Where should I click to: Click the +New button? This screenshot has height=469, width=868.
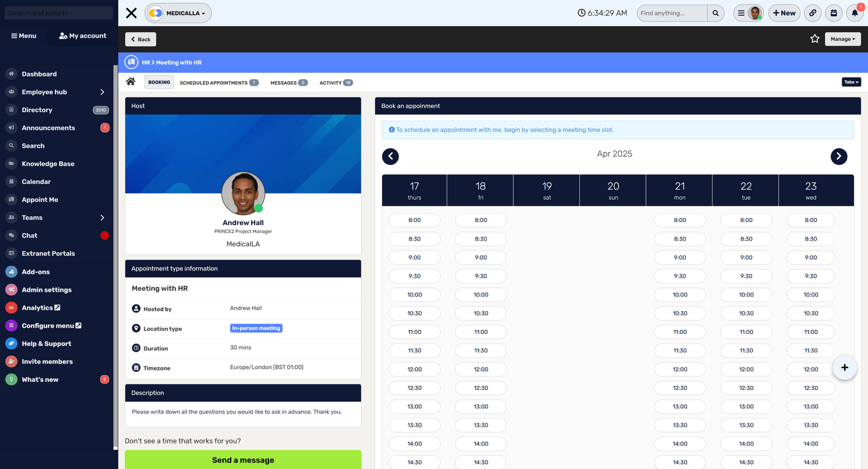784,13
